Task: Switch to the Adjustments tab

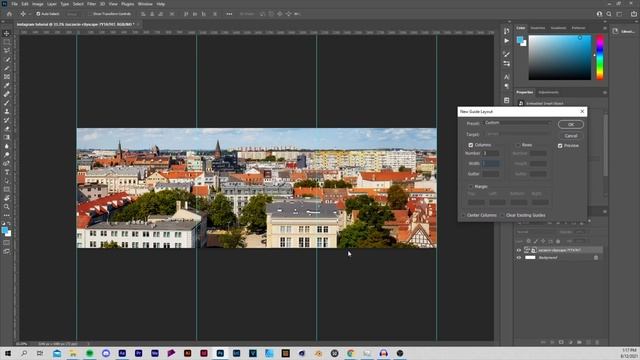Action: click(x=548, y=92)
